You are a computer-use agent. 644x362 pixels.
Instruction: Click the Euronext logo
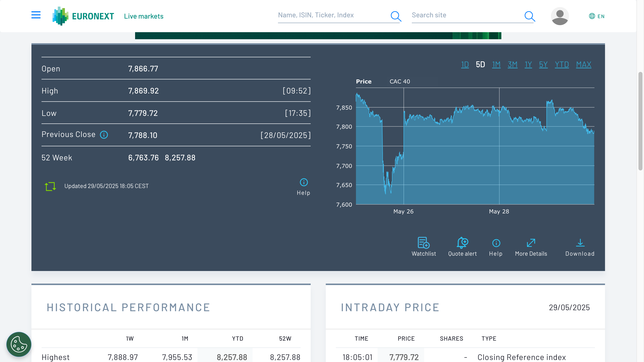click(83, 16)
